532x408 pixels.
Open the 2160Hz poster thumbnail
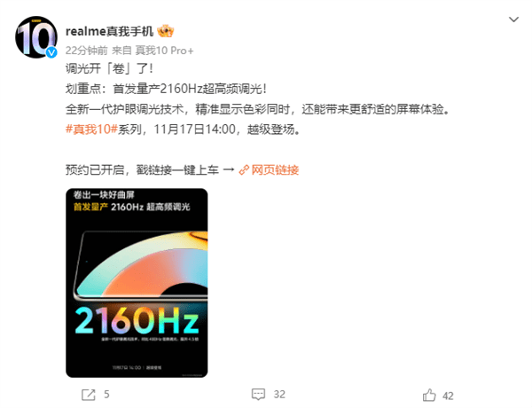(x=137, y=283)
